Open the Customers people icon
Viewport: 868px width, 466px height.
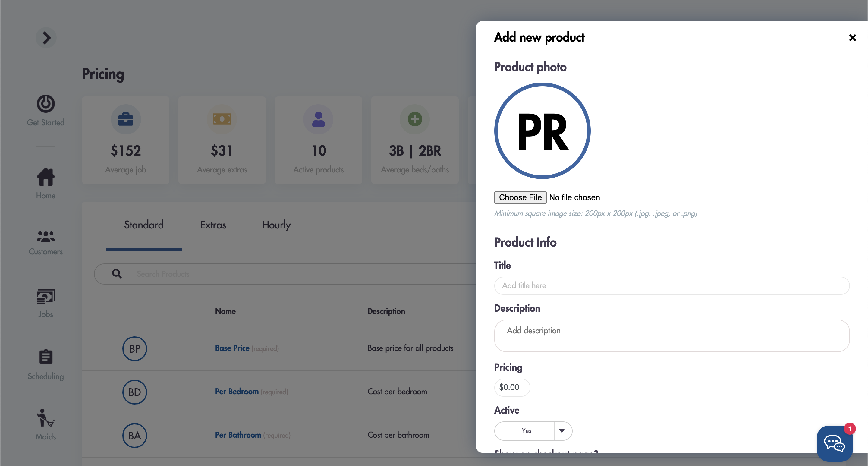pos(46,236)
